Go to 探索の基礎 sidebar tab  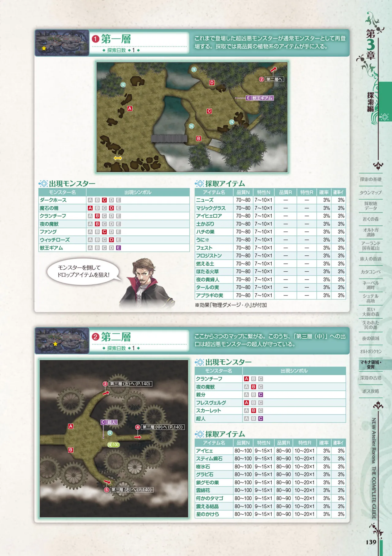pos(371,179)
